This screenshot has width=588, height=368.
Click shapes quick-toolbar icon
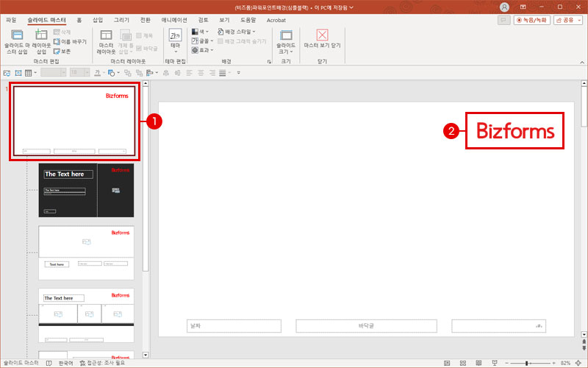pos(112,73)
